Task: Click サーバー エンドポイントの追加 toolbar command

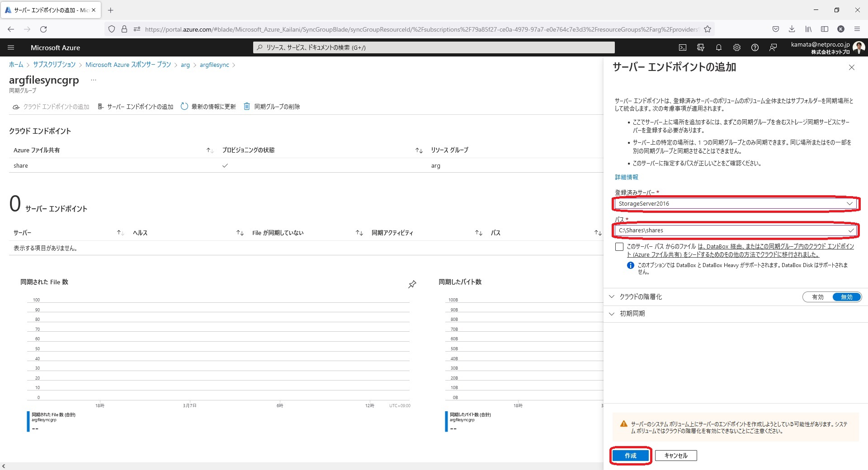Action: [x=136, y=107]
